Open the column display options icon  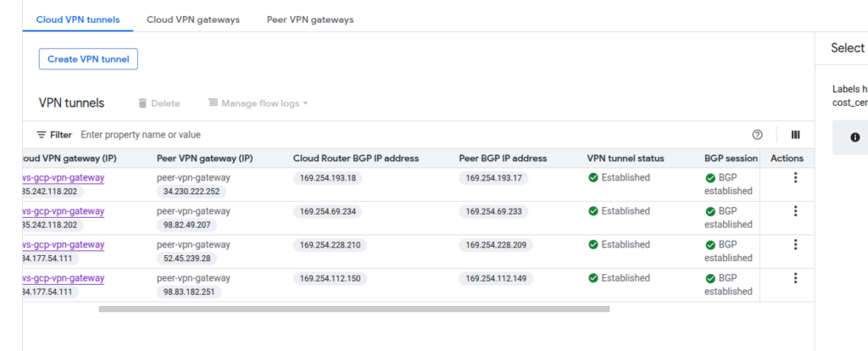coord(795,135)
